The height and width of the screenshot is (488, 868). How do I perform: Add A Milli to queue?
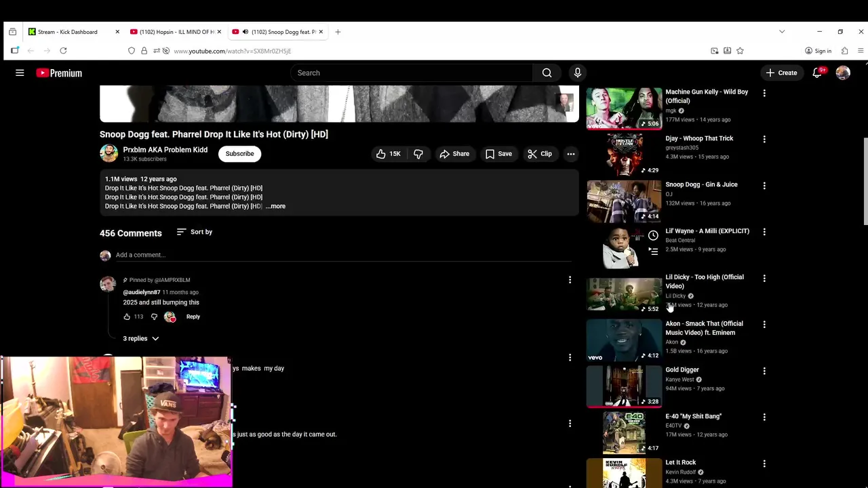(653, 251)
